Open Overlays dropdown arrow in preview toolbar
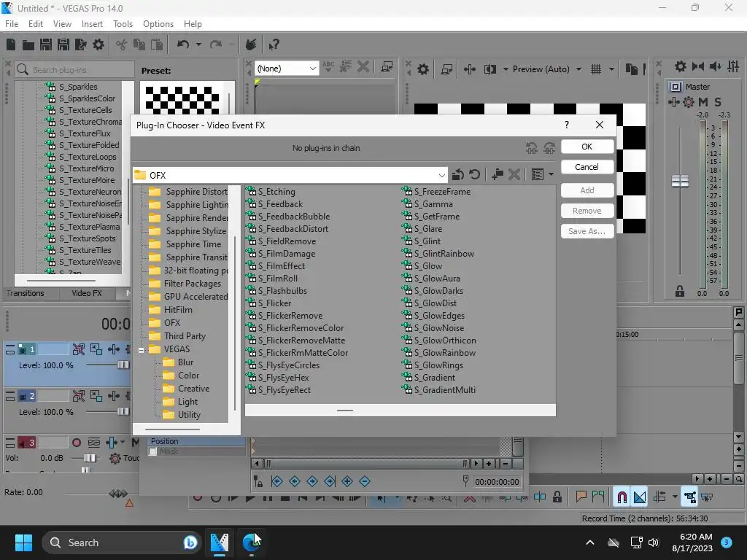This screenshot has width=747, height=560. (611, 69)
